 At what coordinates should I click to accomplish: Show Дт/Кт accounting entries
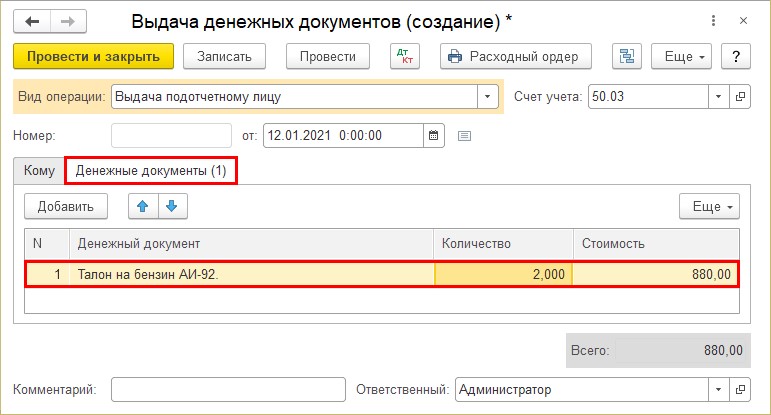pyautogui.click(x=405, y=57)
